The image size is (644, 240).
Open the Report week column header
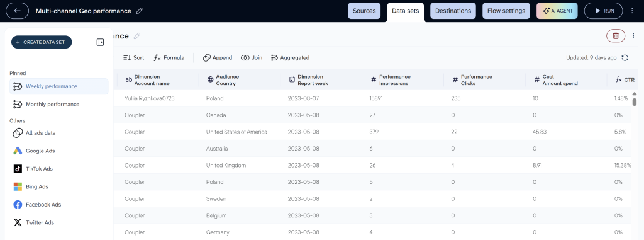click(x=321, y=80)
